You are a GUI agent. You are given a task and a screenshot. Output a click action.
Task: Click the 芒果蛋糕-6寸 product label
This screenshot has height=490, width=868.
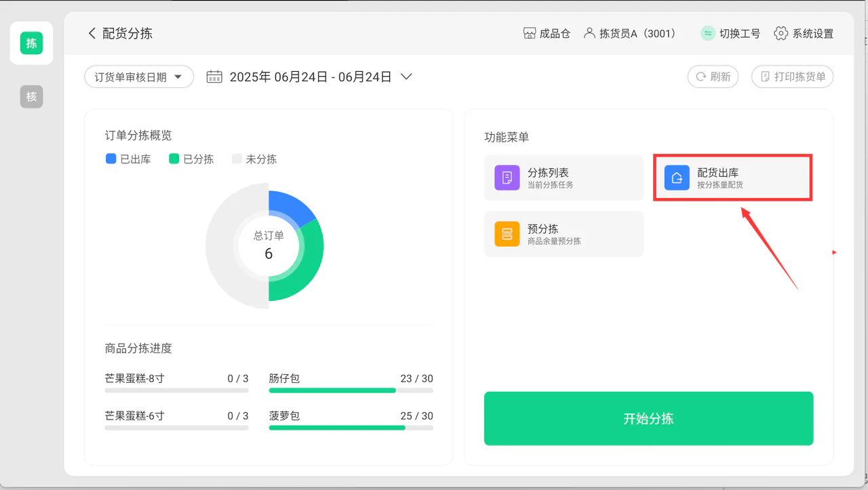(x=134, y=415)
